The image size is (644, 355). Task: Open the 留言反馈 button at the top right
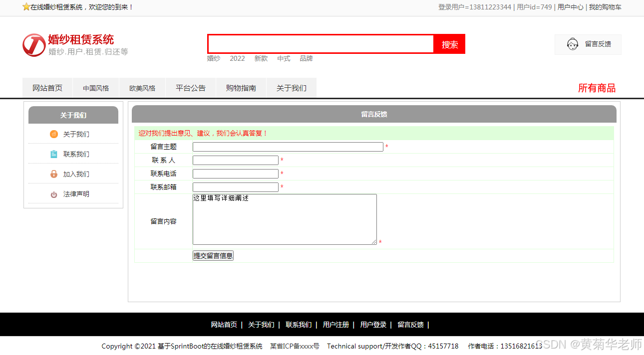click(x=588, y=44)
